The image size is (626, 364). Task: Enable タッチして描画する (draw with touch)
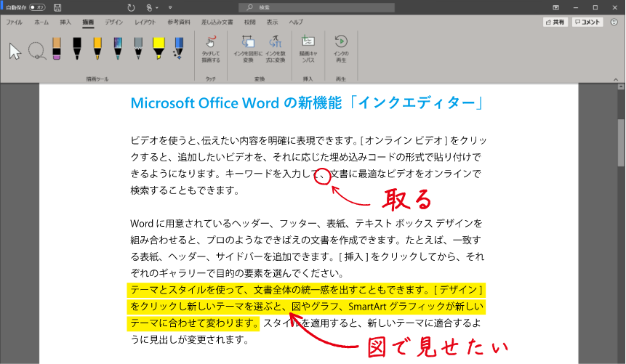(x=211, y=49)
